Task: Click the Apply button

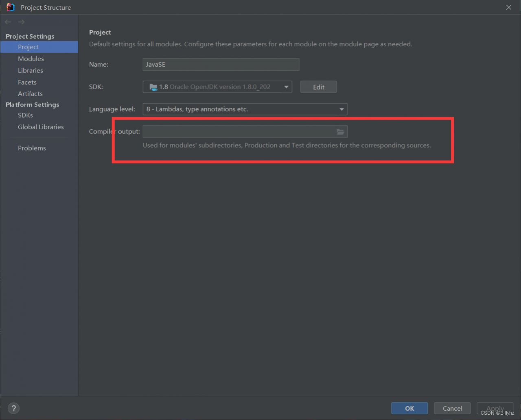Action: 495,408
